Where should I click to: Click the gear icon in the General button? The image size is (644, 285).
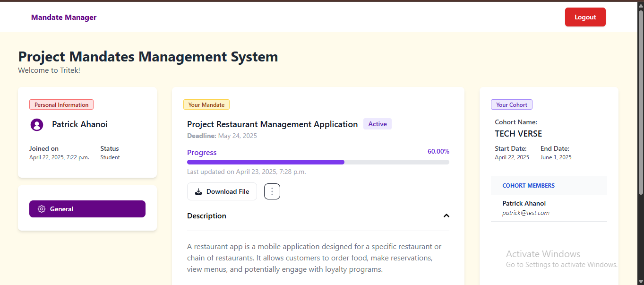pyautogui.click(x=42, y=209)
